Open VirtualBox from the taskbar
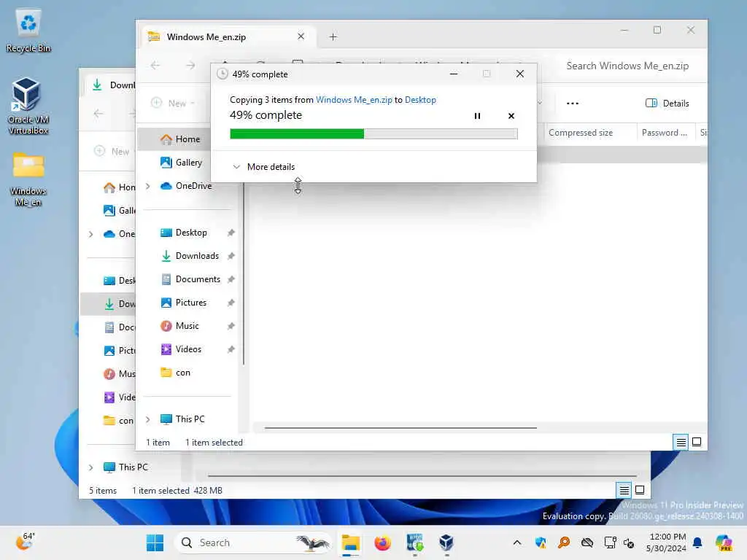Viewport: 747px width, 560px height. pos(446,542)
